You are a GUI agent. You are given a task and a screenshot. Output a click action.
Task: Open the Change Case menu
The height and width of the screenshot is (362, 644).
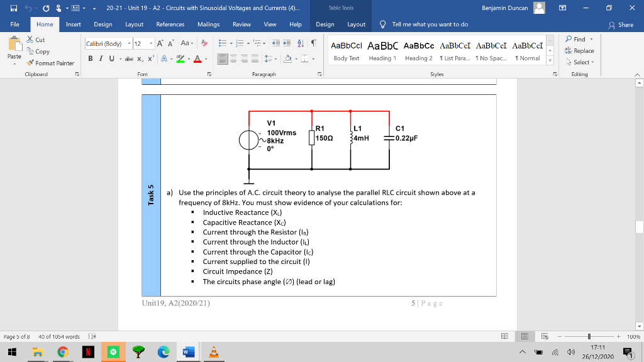click(187, 43)
